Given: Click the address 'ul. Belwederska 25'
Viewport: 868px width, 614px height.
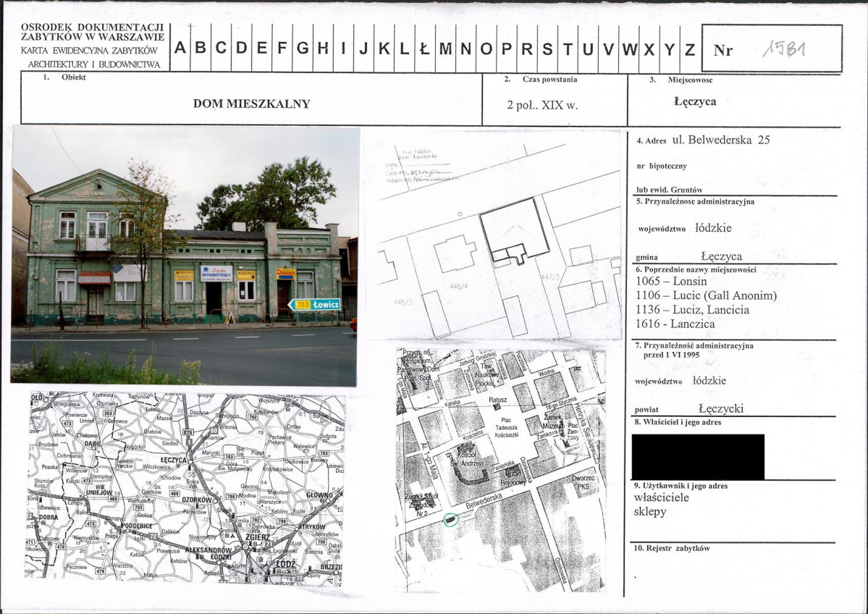Looking at the screenshot, I should (x=721, y=140).
